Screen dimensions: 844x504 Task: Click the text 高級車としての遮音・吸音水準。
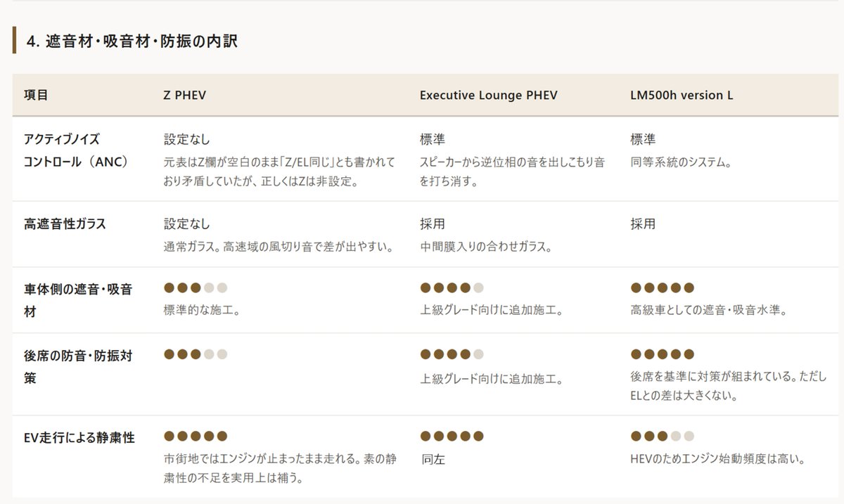(x=708, y=309)
